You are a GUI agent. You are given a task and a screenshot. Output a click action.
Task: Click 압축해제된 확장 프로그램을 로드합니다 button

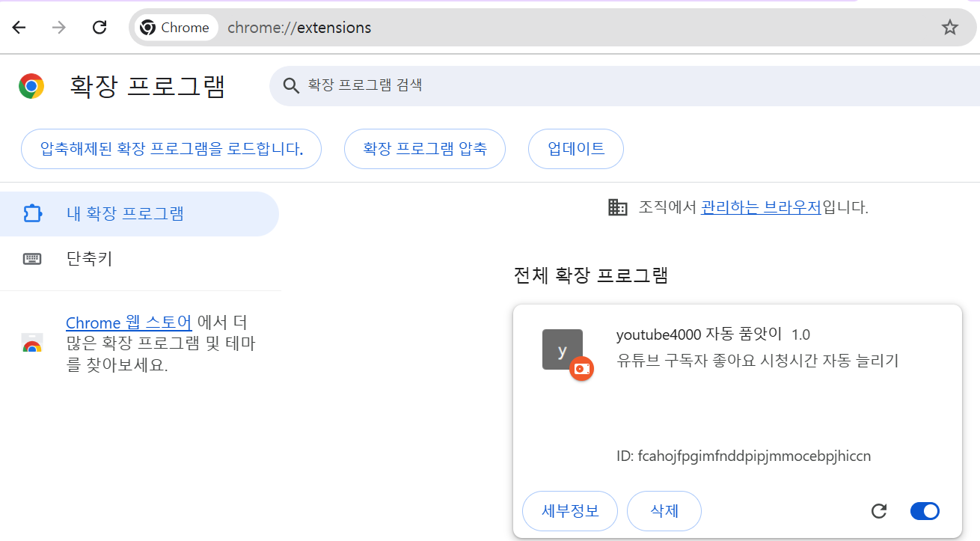point(171,149)
